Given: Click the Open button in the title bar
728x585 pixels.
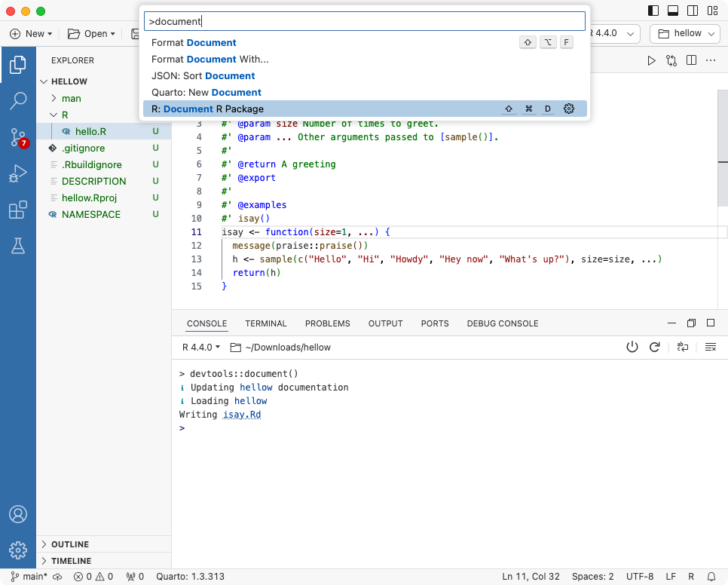Looking at the screenshot, I should click(x=91, y=33).
